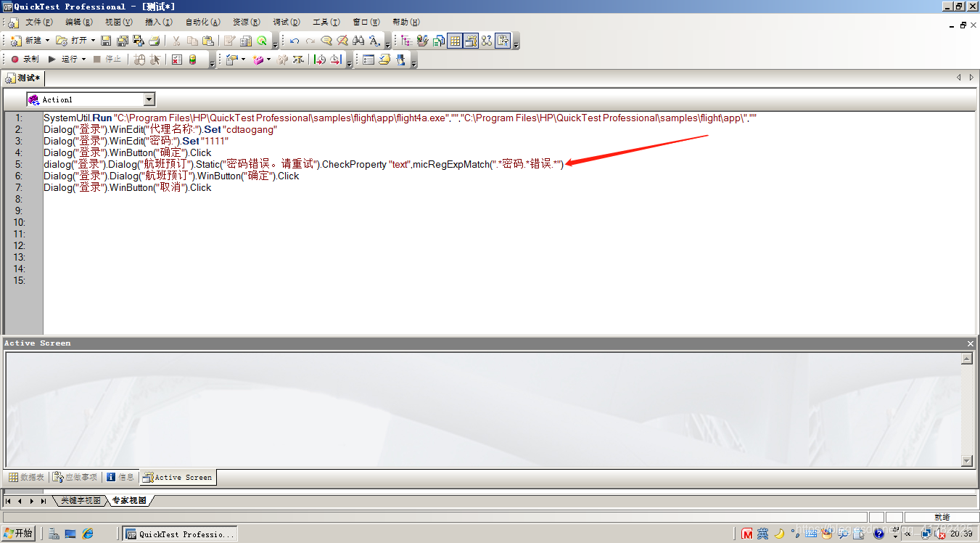Screen dimensions: 980x543
Task: Open the 窗口(W) menu
Action: [366, 23]
